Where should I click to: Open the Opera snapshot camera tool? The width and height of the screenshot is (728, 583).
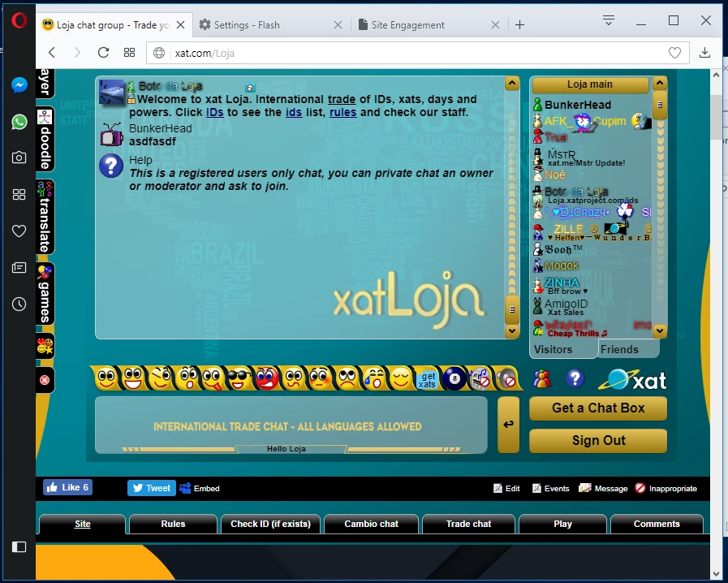coord(19,158)
